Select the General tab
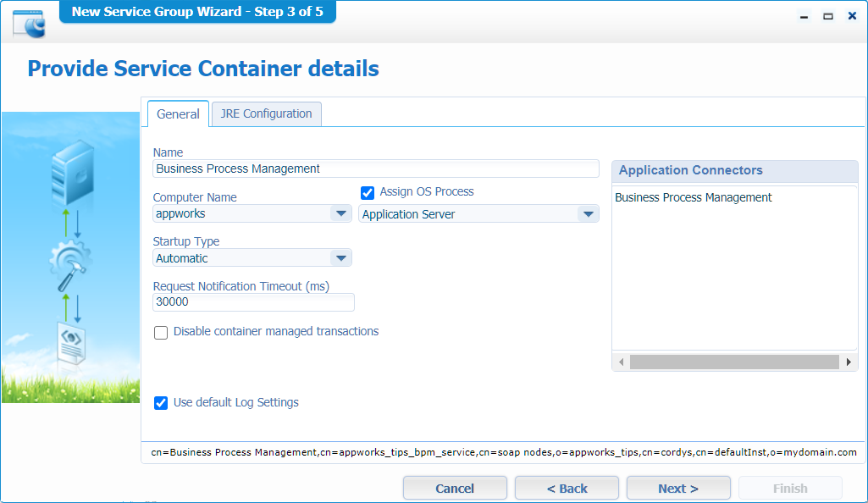868x503 pixels. click(x=178, y=114)
